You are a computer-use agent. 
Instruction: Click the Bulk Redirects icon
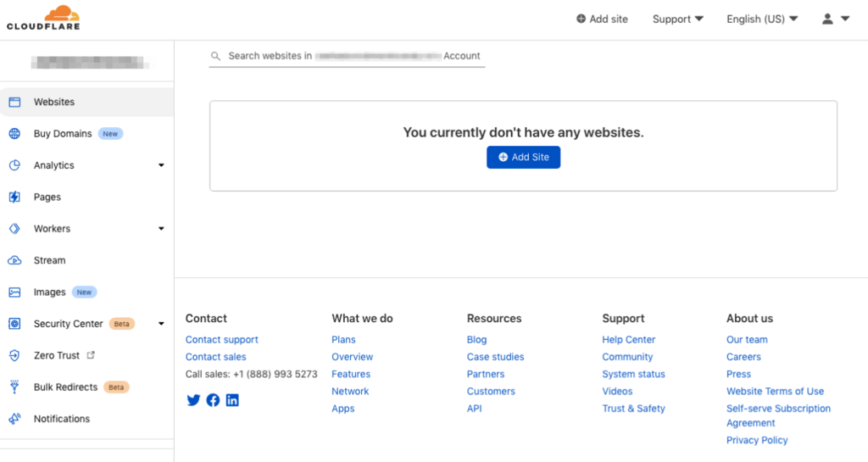pos(14,387)
